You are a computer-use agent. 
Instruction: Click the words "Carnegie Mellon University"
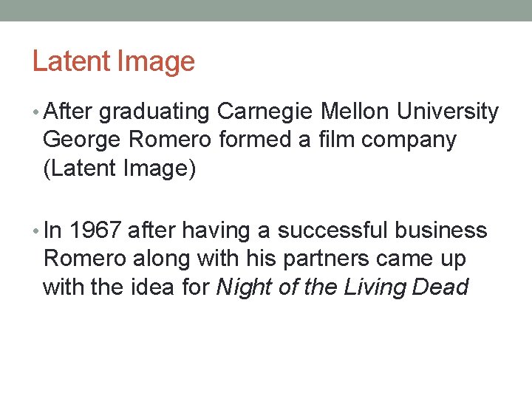pos(358,112)
